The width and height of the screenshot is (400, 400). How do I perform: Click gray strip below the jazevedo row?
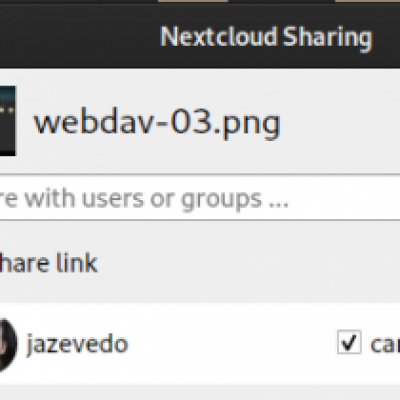200,392
